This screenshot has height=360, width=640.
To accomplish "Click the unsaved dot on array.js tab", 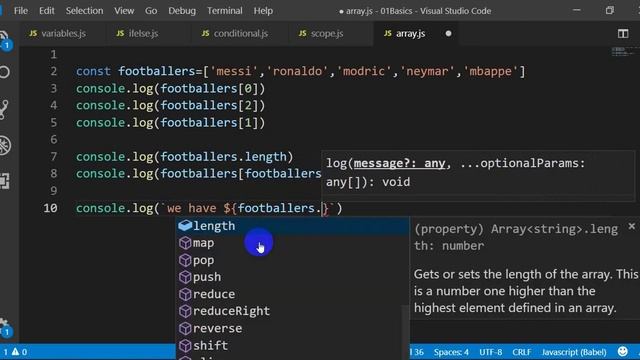I will [448, 33].
